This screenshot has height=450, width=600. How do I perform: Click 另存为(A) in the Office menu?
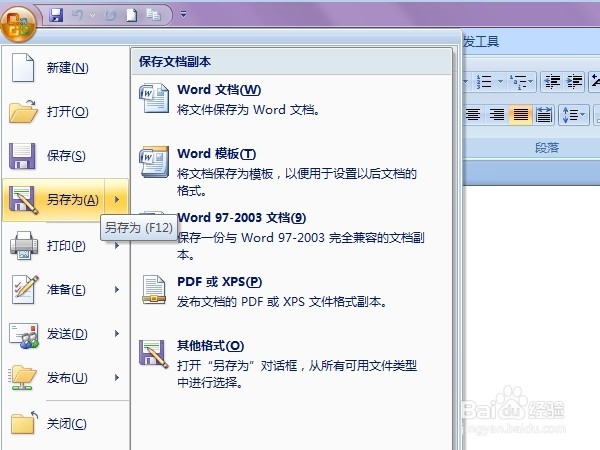(54, 200)
